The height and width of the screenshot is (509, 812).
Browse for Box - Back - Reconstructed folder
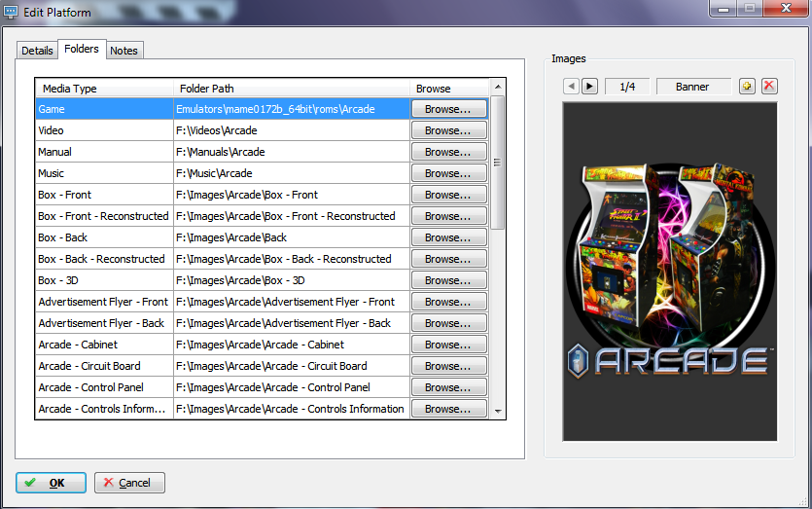[449, 259]
